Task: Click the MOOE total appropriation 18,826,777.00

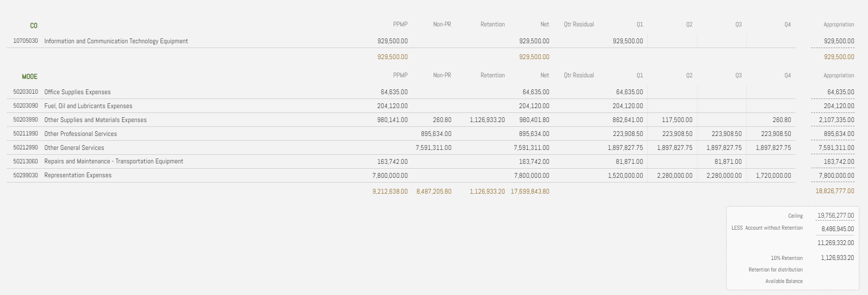Action: pyautogui.click(x=835, y=191)
